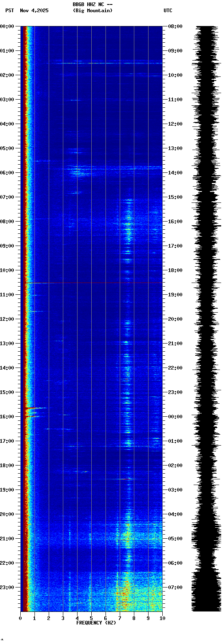The height and width of the screenshot is (644, 224).
Task: Click the PST '19:00' time label
Action: [x=7, y=490]
